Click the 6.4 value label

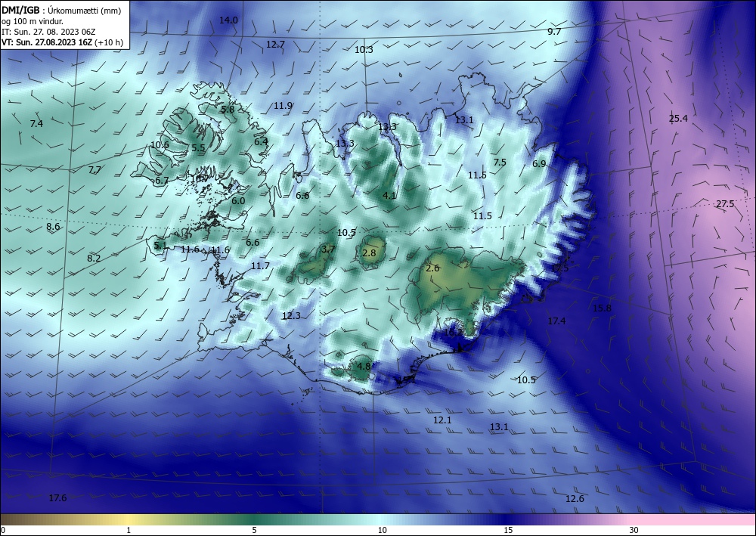[x=261, y=141]
